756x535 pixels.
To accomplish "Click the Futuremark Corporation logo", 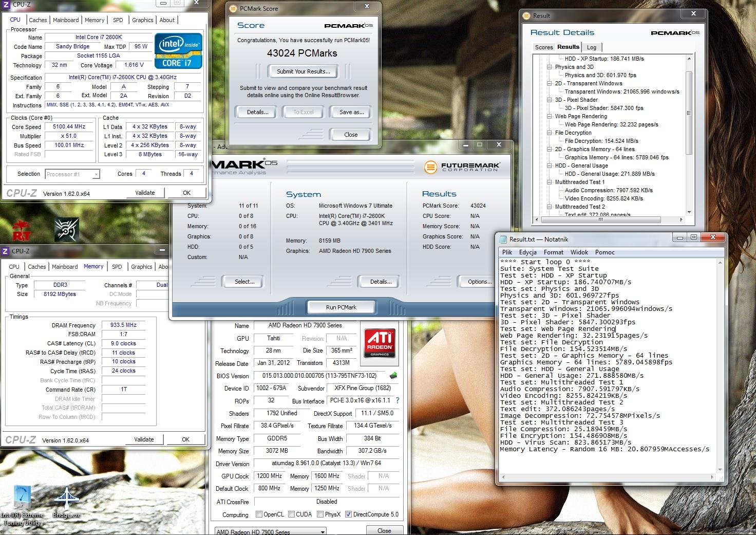I will click(x=462, y=167).
